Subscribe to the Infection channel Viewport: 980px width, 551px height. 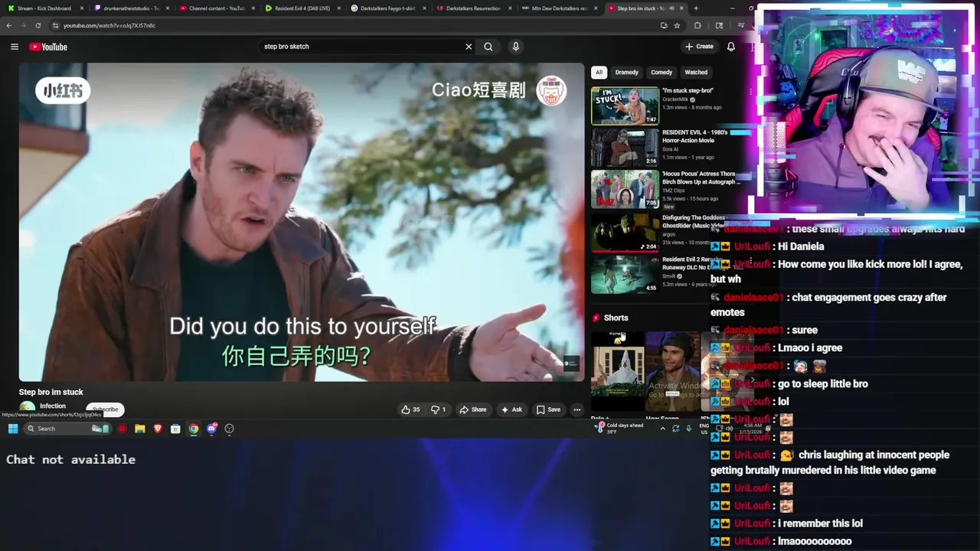point(105,409)
